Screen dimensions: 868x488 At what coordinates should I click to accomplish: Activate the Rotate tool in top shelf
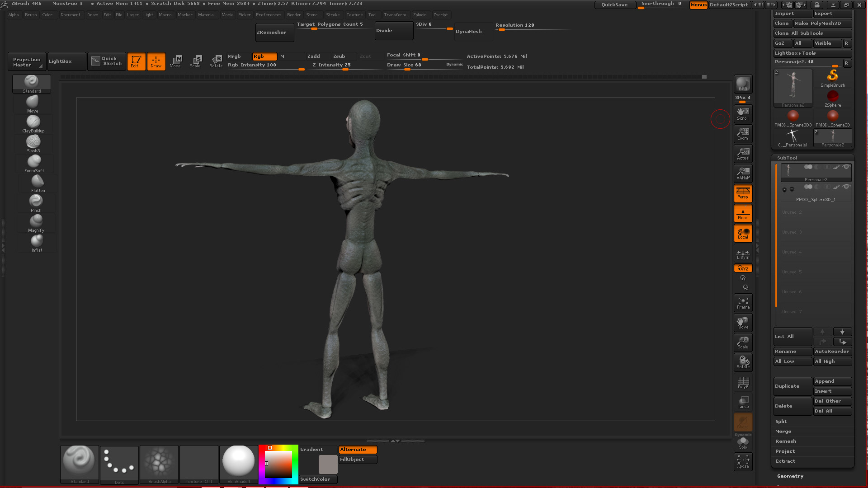[x=216, y=61]
